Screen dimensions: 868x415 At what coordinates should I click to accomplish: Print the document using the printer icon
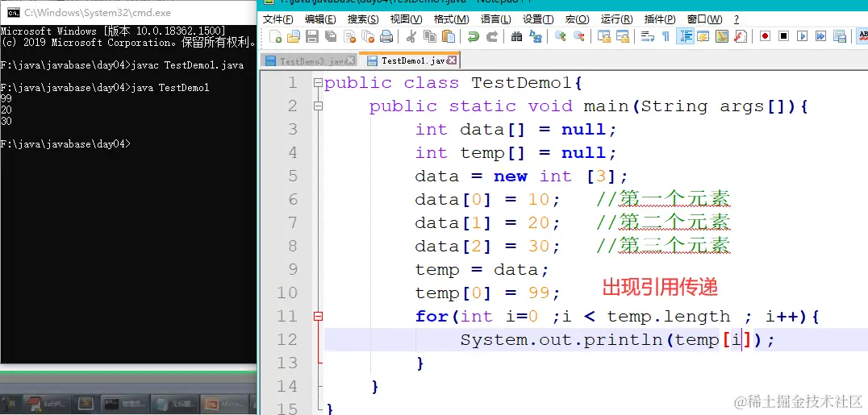tap(386, 36)
